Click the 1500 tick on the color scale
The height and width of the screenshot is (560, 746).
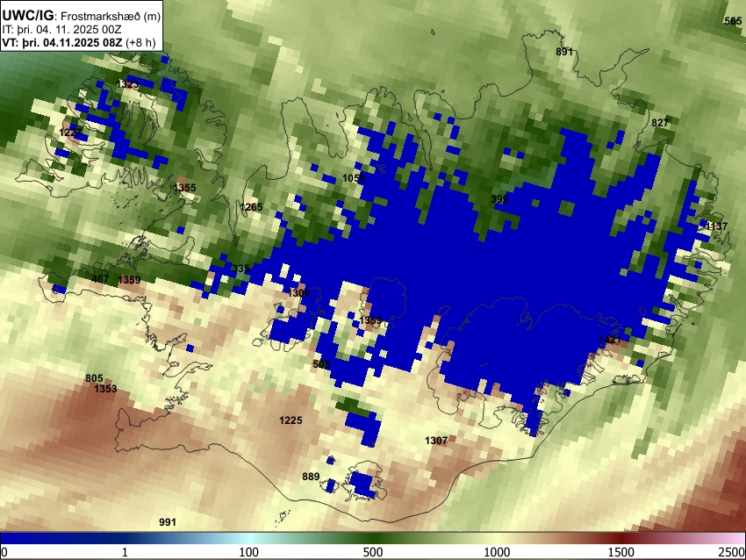tap(621, 552)
